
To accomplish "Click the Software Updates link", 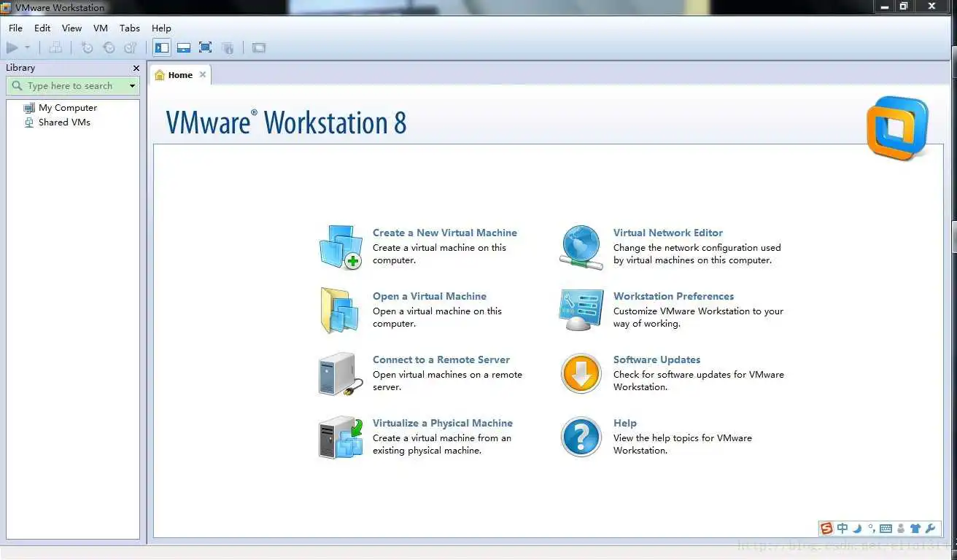I will coord(657,359).
